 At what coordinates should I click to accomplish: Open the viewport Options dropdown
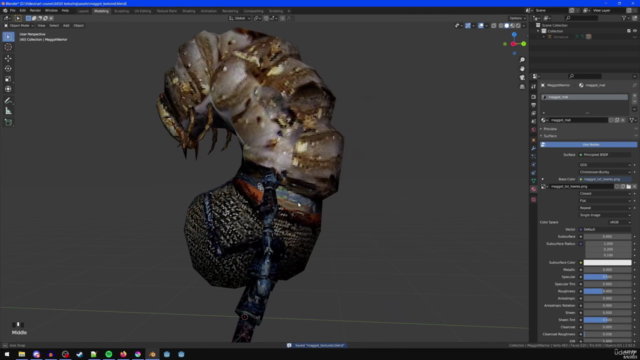pyautogui.click(x=517, y=18)
